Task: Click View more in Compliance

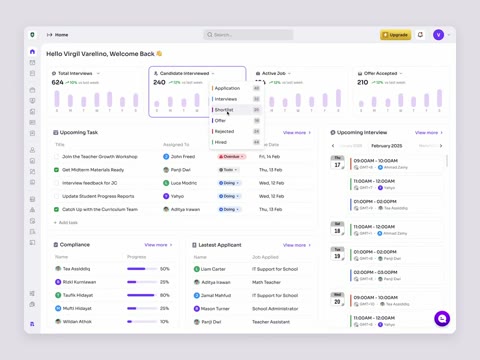Action: tap(158, 245)
